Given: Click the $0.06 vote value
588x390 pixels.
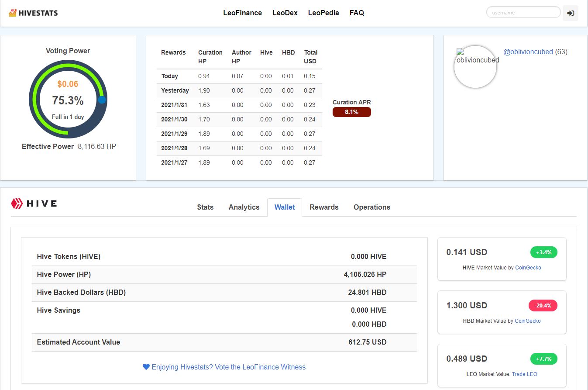Looking at the screenshot, I should point(68,84).
